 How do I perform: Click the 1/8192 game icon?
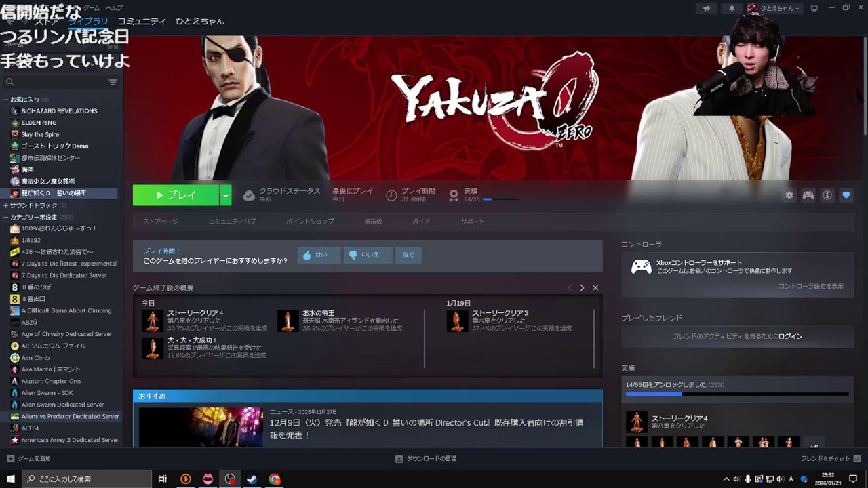pos(15,240)
